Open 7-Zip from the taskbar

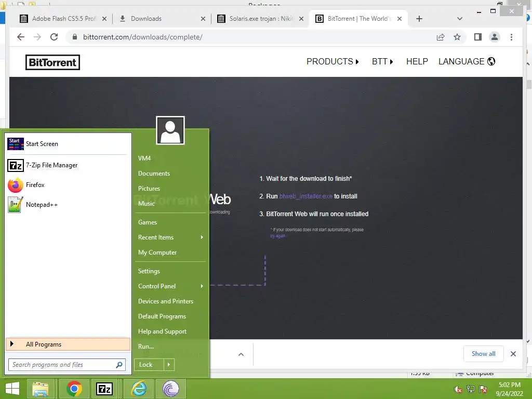tap(104, 389)
